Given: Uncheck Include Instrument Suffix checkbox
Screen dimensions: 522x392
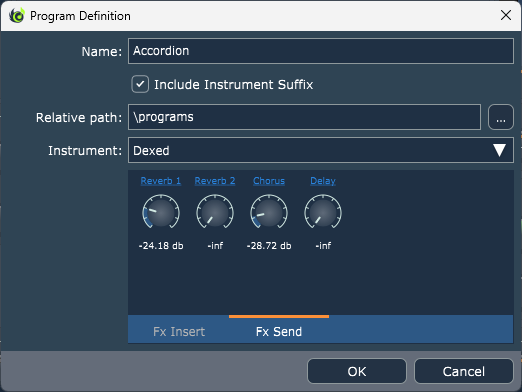Looking at the screenshot, I should coord(140,84).
